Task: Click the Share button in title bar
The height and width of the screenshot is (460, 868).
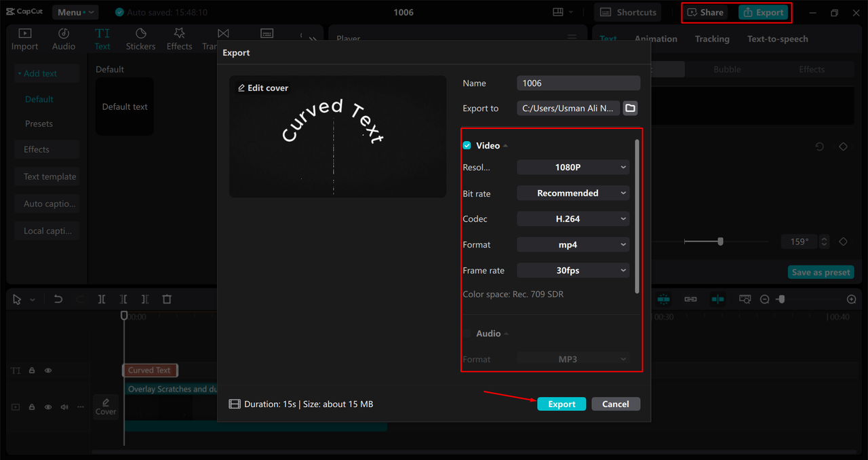Action: [705, 12]
